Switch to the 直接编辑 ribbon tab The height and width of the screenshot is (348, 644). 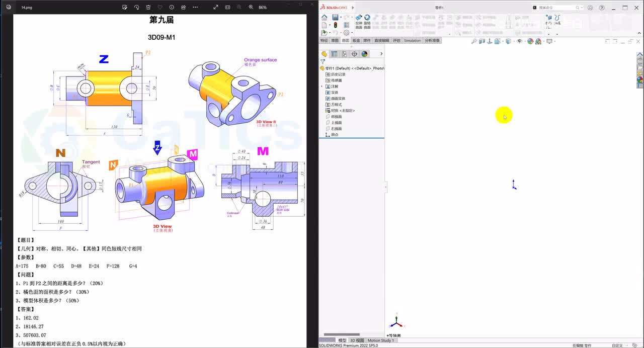(381, 40)
